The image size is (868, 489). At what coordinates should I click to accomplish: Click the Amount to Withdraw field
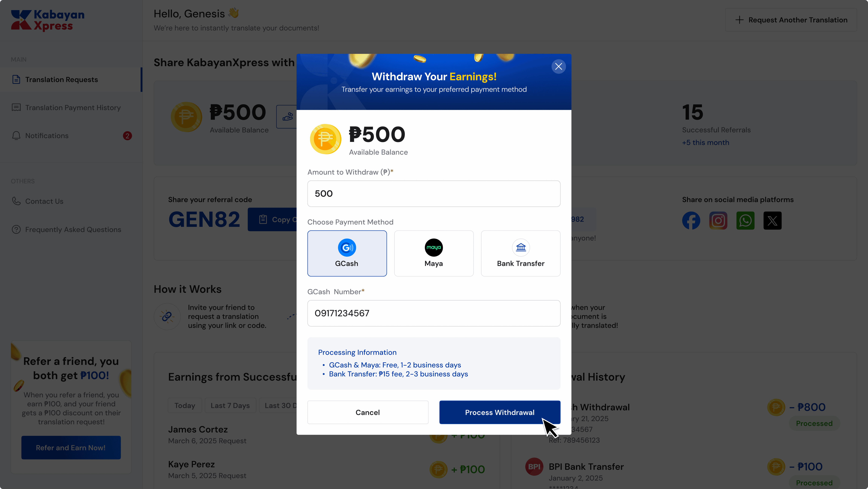(434, 194)
